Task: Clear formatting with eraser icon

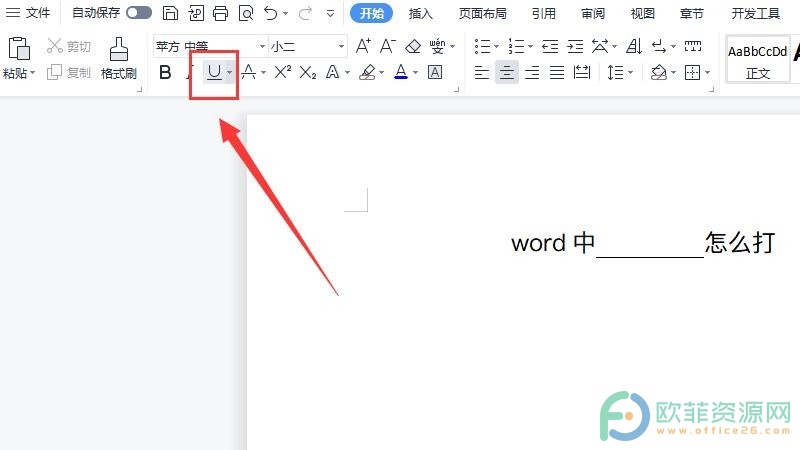Action: click(413, 46)
